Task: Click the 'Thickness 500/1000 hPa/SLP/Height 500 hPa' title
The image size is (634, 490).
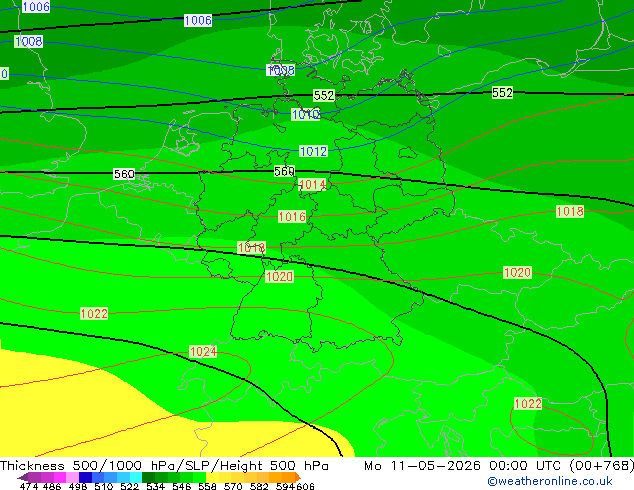Action: click(x=164, y=466)
